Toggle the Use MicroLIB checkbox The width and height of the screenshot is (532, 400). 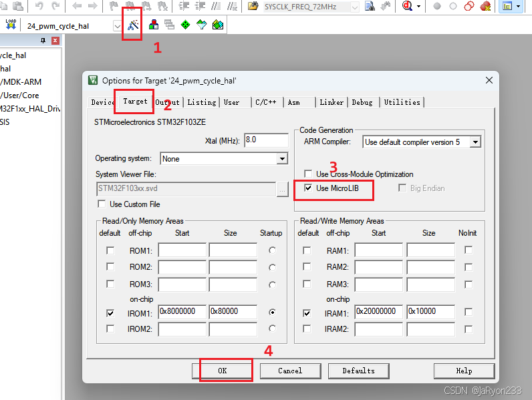(308, 188)
